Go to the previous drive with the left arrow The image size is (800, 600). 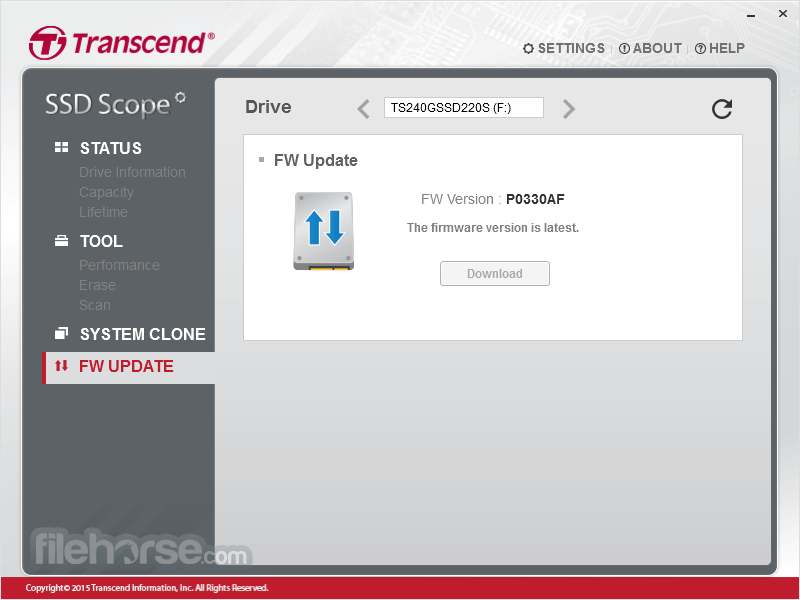click(x=363, y=109)
